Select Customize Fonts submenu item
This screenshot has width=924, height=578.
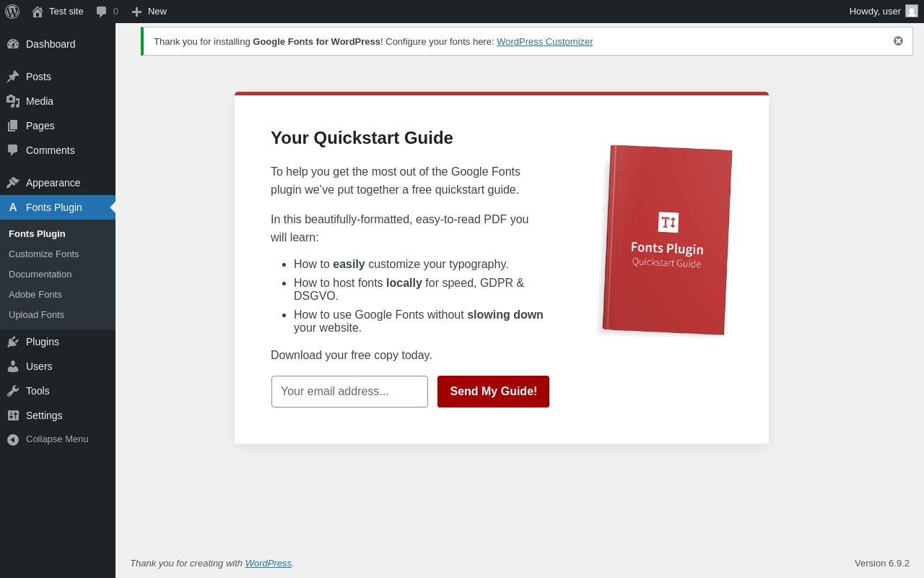44,254
